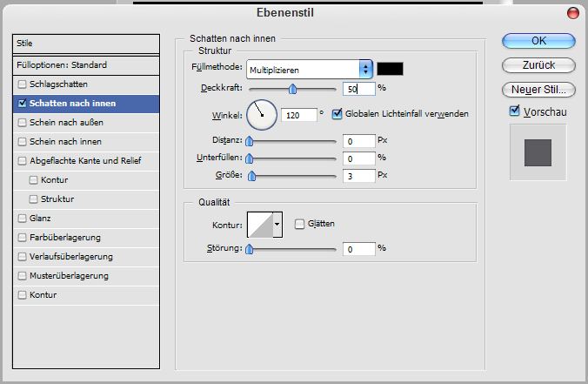Click the Zurück button

[x=538, y=65]
